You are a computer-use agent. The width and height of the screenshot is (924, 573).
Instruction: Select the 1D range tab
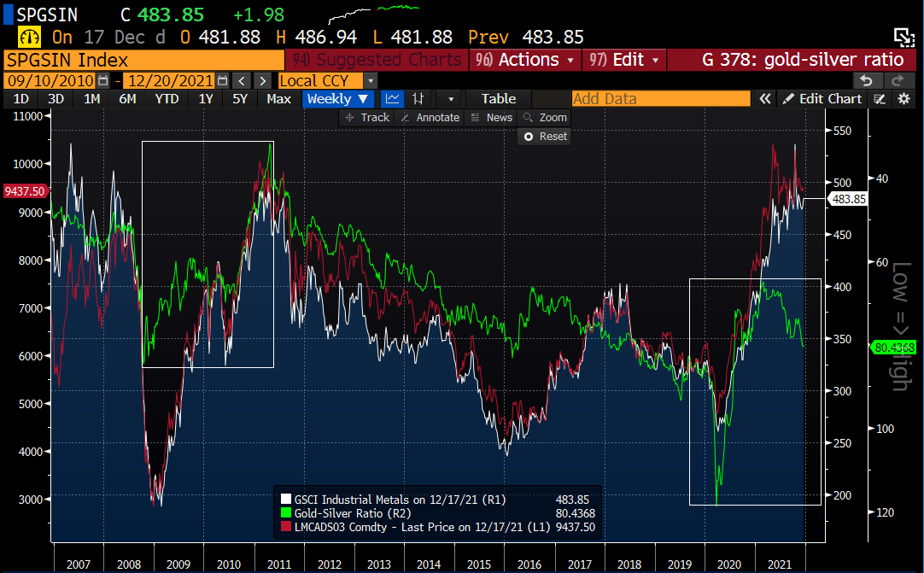(x=21, y=99)
